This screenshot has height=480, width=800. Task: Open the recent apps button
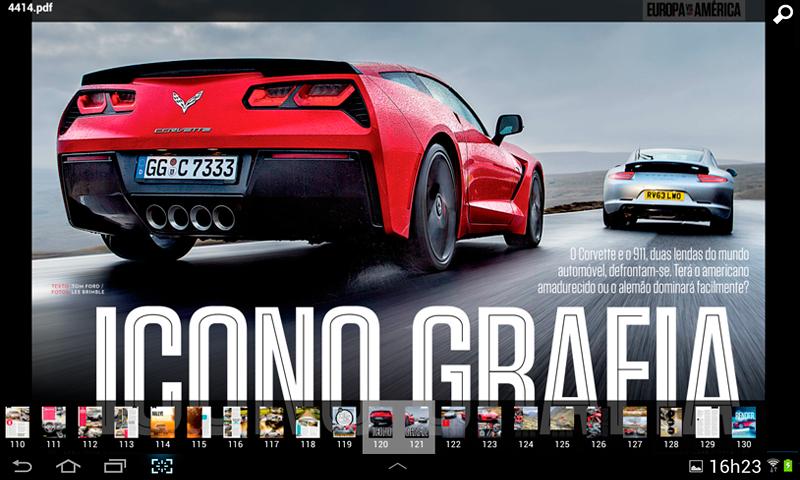pyautogui.click(x=114, y=466)
